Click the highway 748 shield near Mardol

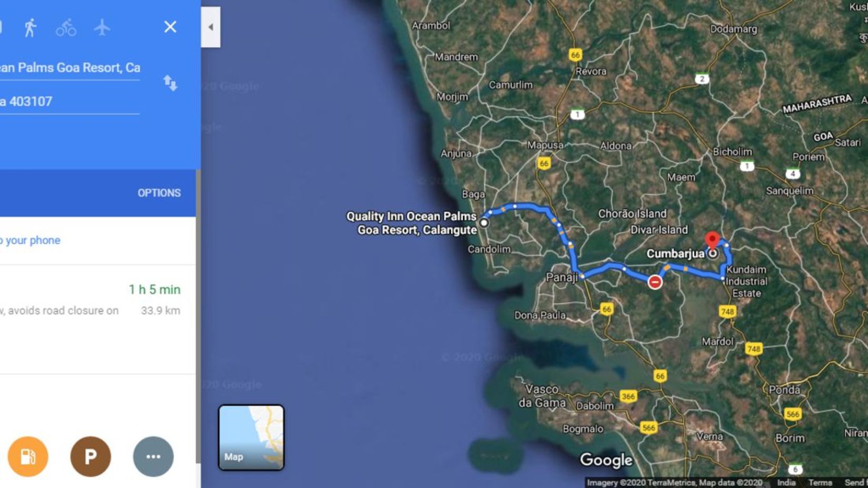coord(753,348)
